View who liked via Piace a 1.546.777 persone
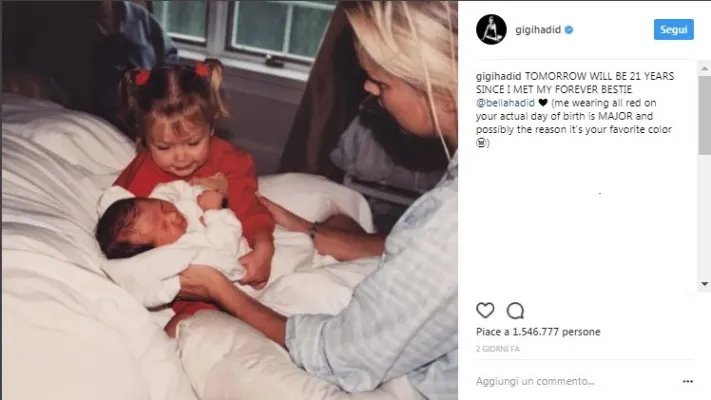 (x=538, y=332)
